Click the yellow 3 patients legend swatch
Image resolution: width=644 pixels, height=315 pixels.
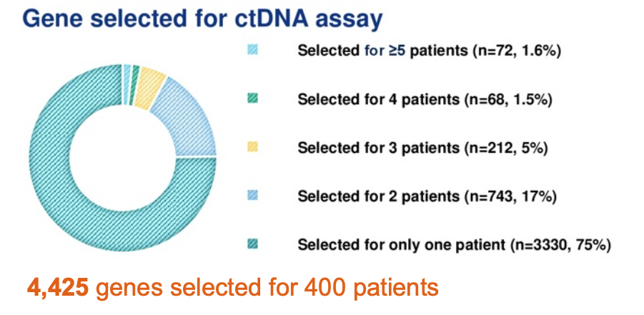coord(252,147)
